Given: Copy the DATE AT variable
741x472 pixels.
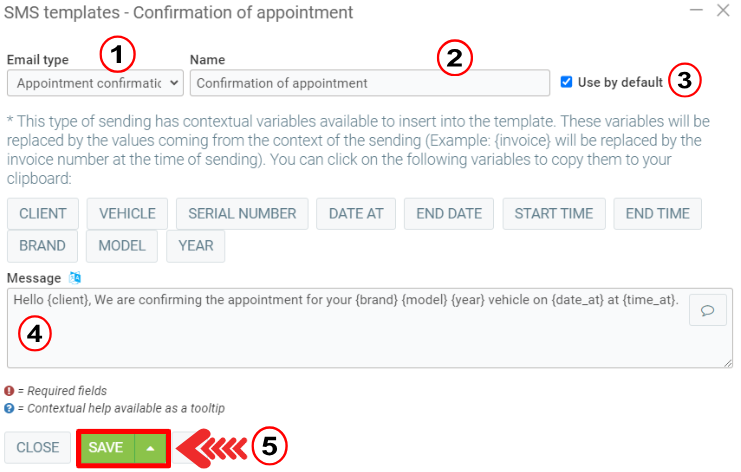Looking at the screenshot, I should coord(356,213).
